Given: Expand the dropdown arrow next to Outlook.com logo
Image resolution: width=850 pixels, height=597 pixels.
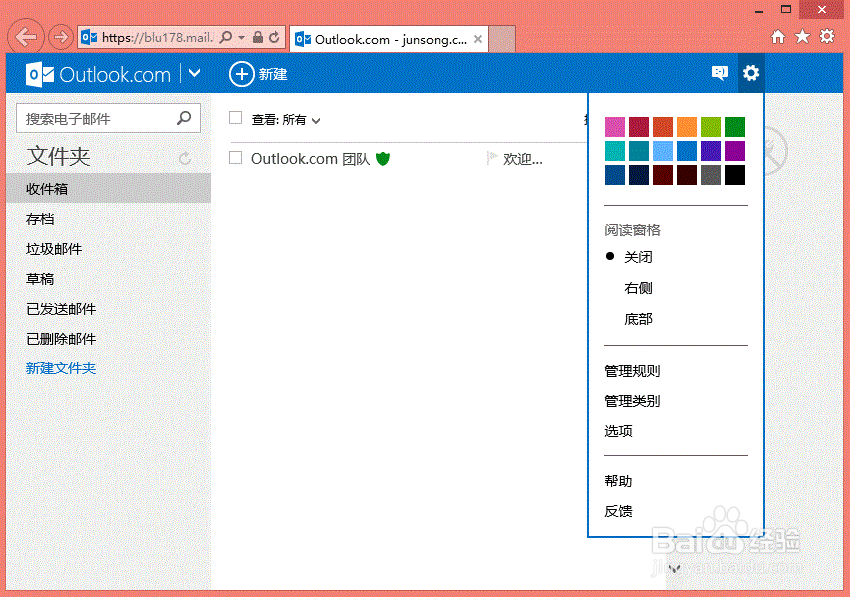Looking at the screenshot, I should (x=194, y=73).
